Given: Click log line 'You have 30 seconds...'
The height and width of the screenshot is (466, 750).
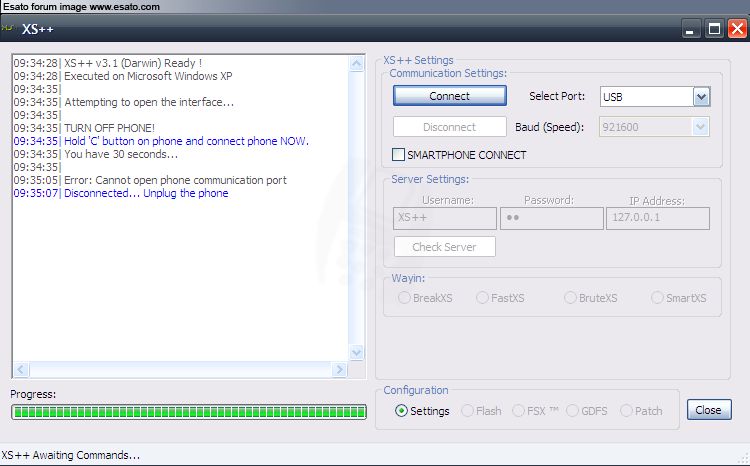Looking at the screenshot, I should coord(121,154).
